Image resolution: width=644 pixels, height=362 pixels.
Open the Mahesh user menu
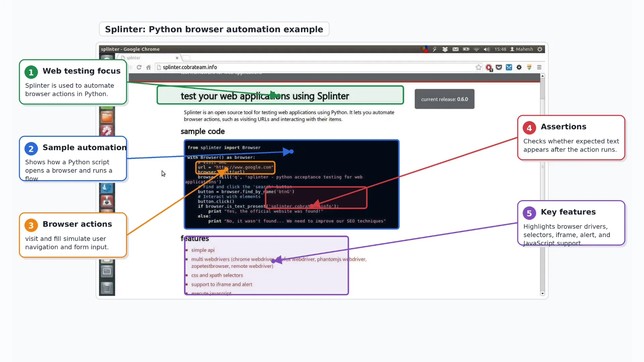(x=522, y=49)
